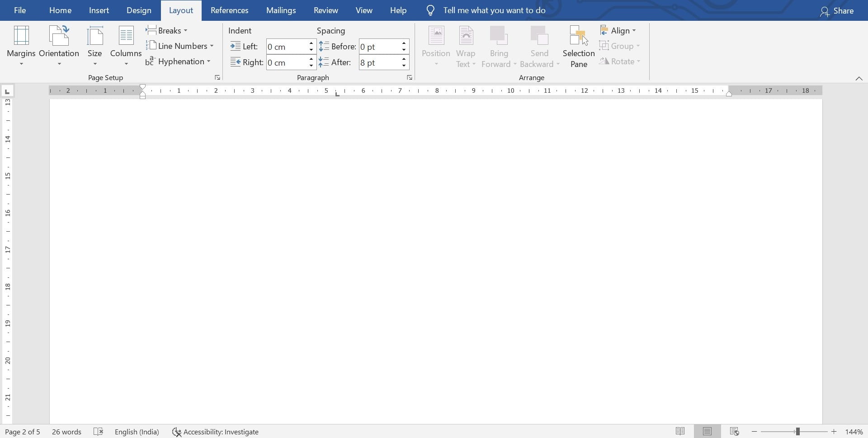868x438 pixels.
Task: Switch to the References tab
Action: point(229,10)
